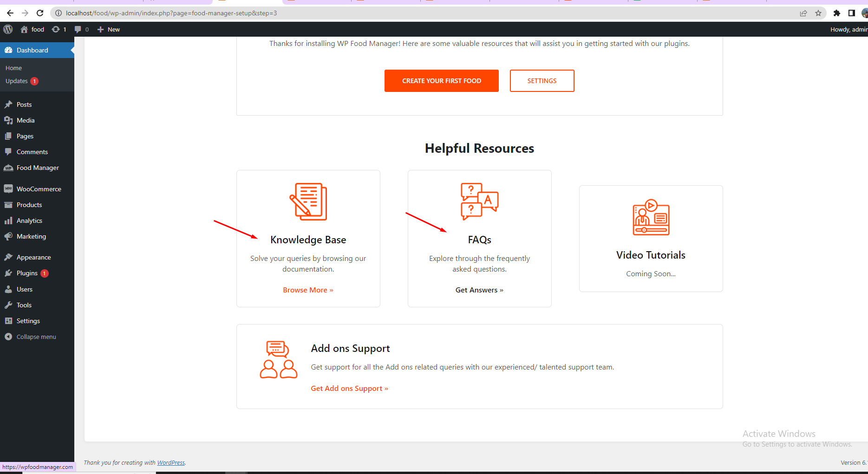This screenshot has height=474, width=868.
Task: Click the FAQs question bubbles icon
Action: pyautogui.click(x=479, y=201)
